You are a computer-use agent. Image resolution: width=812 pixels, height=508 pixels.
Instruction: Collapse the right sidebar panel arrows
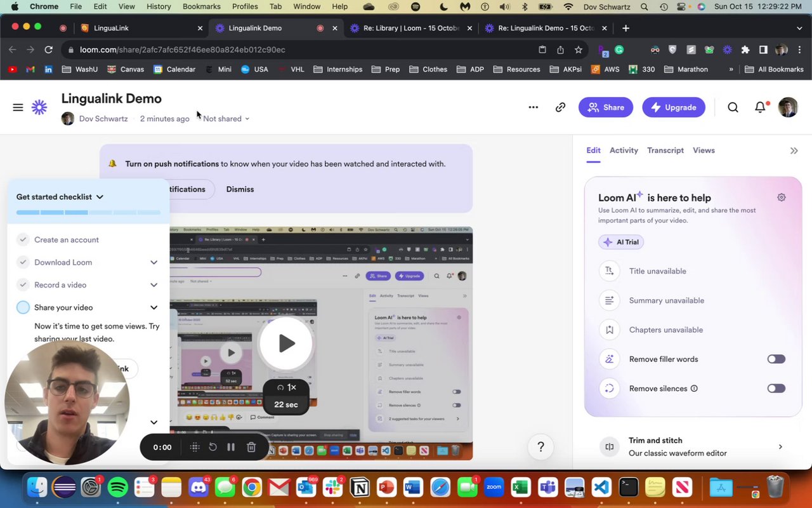click(x=794, y=150)
